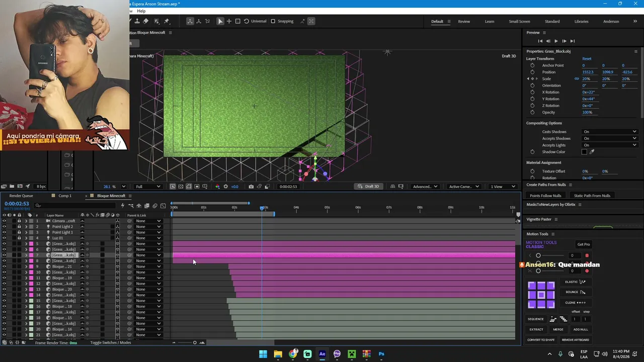Switch to the Review workspace
Viewport: 644px width, 362px height.
pyautogui.click(x=464, y=22)
